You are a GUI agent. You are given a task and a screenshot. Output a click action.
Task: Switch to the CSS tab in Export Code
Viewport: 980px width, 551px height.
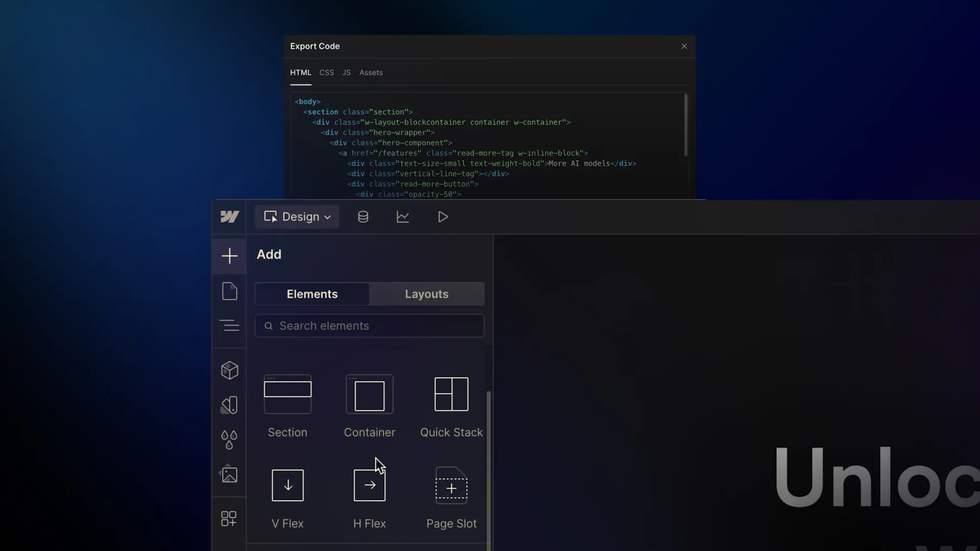click(326, 72)
